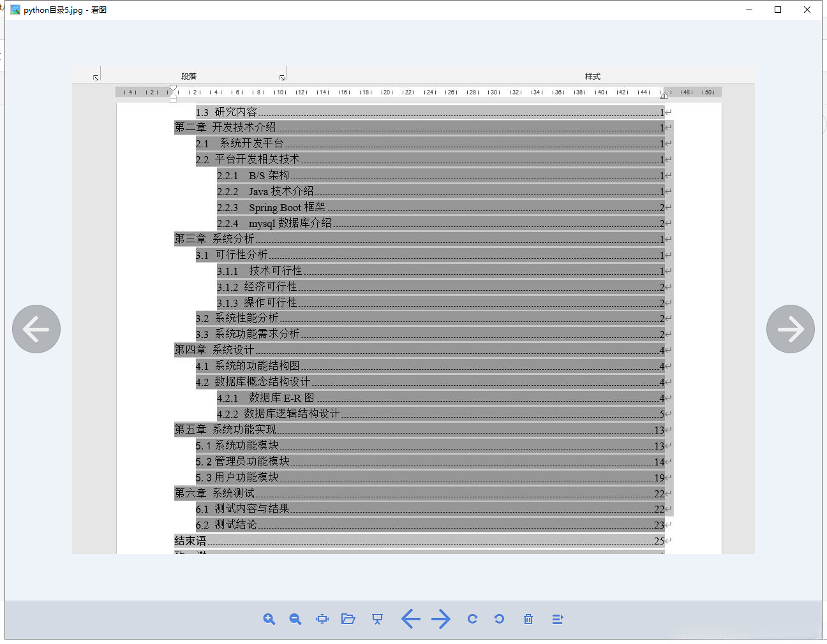Select the zoom in tool
Viewport: 827px width, 644px height.
coord(269,619)
